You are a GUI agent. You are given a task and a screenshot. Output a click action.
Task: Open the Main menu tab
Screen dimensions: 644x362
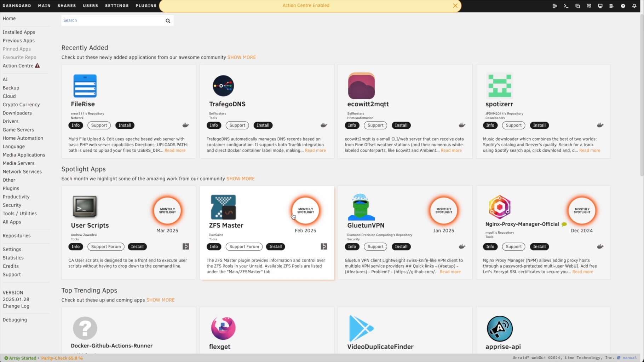point(44,6)
